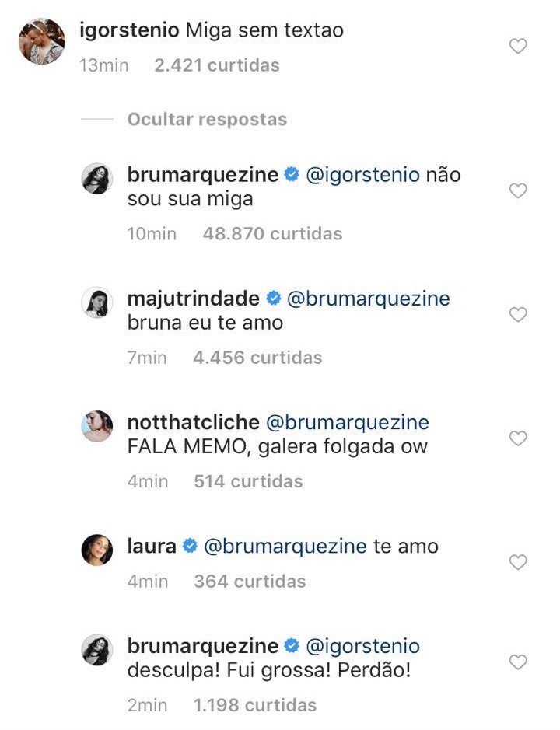Heart brumarquezine's "desculpa! Fui grossa!" reply

click(518, 662)
